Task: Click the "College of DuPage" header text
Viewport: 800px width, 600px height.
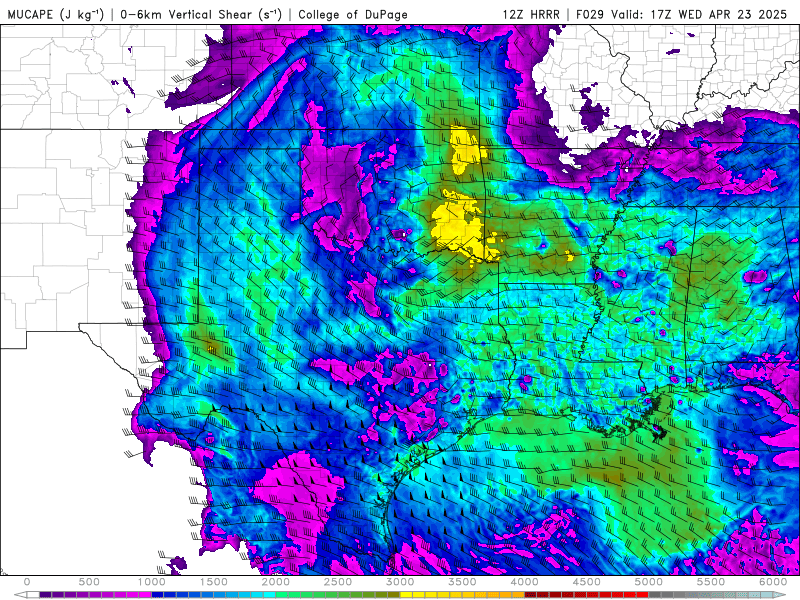Action: click(x=353, y=14)
